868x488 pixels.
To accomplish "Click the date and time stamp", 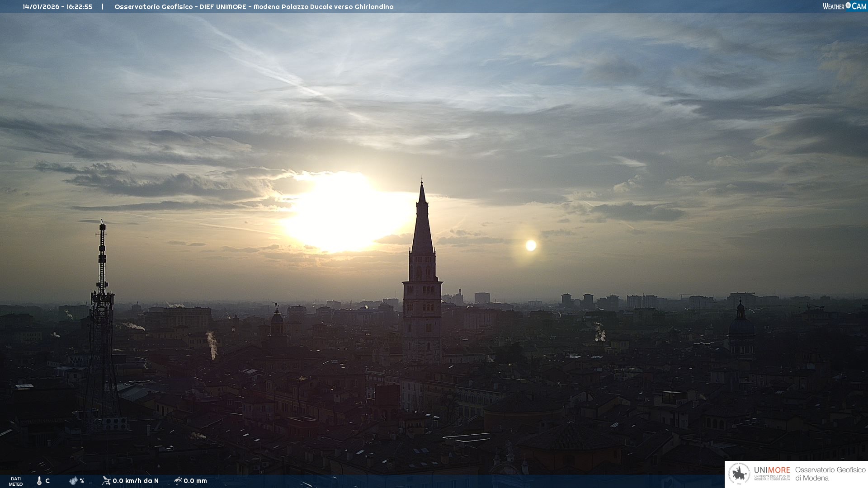I will [x=57, y=7].
